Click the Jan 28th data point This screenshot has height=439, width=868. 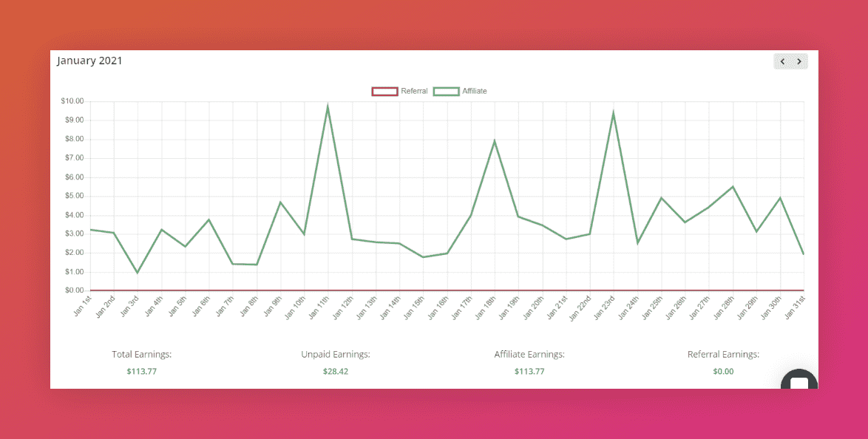coord(733,186)
